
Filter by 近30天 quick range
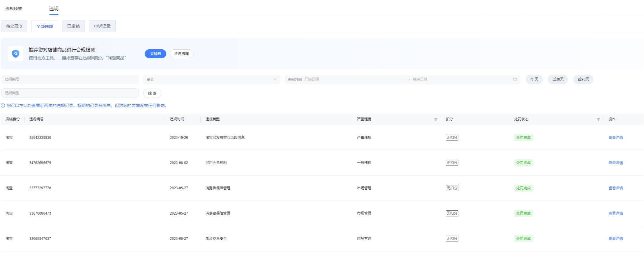coord(558,79)
